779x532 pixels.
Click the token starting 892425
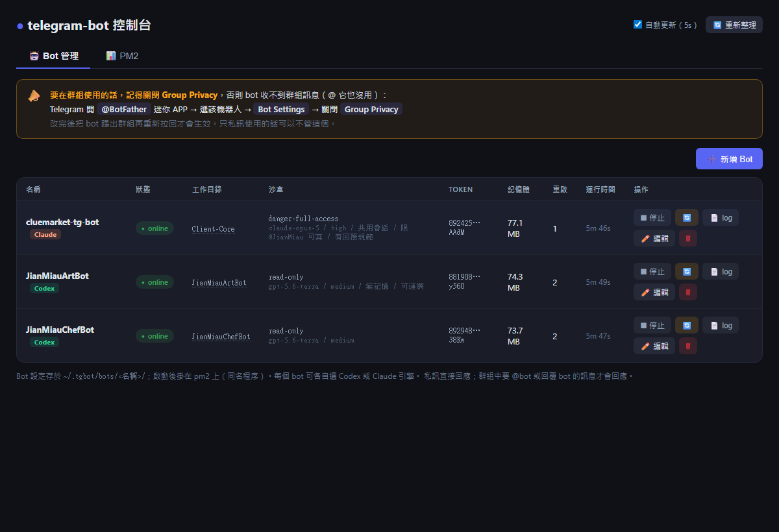tap(465, 228)
